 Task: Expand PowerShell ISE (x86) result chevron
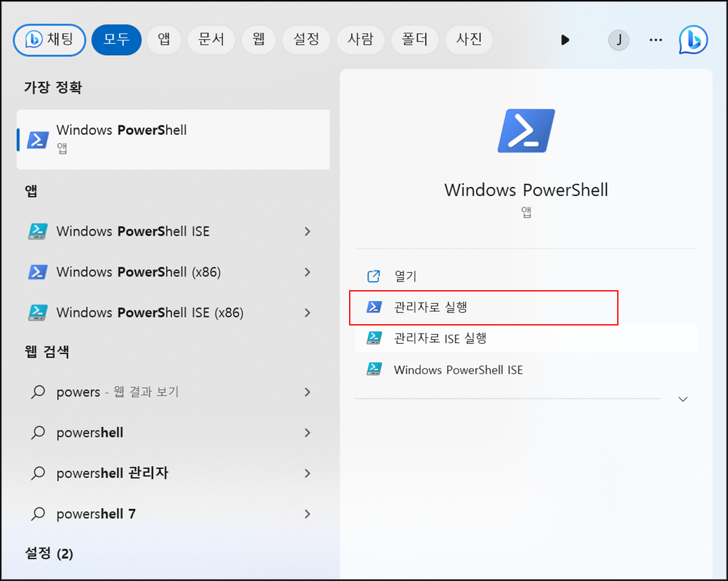point(307,313)
